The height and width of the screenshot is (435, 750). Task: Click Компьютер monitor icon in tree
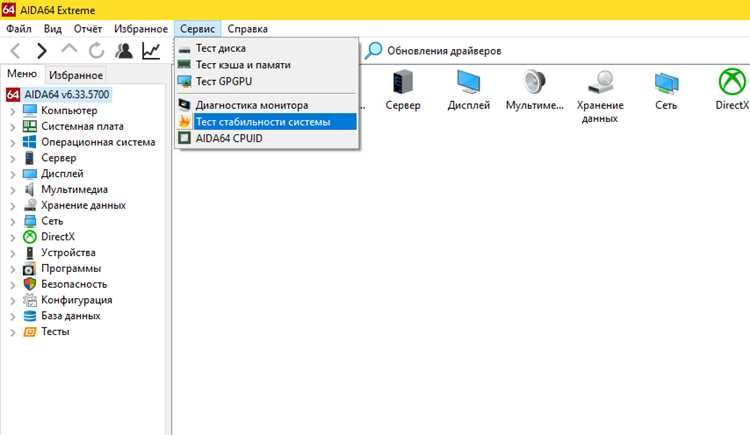pos(30,111)
